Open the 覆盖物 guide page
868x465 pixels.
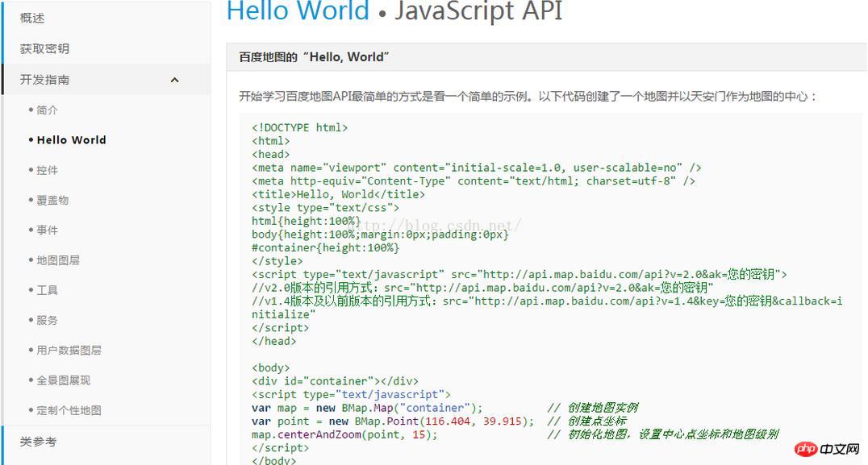pos(52,200)
